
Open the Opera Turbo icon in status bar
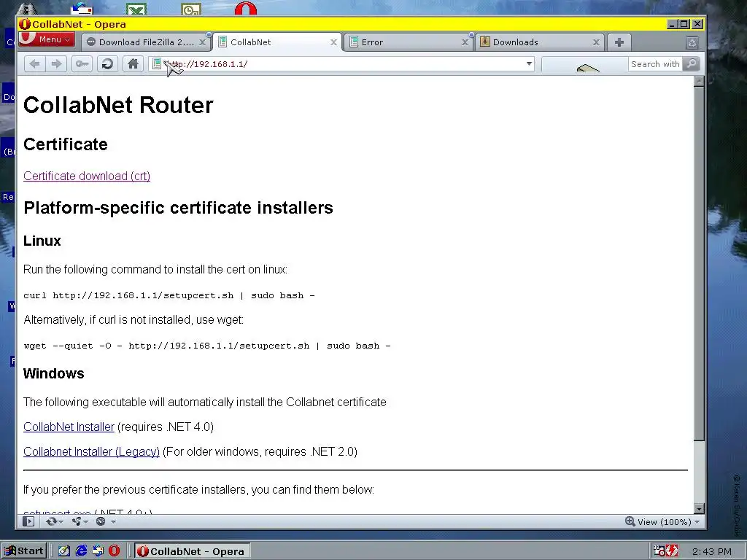pos(101,521)
